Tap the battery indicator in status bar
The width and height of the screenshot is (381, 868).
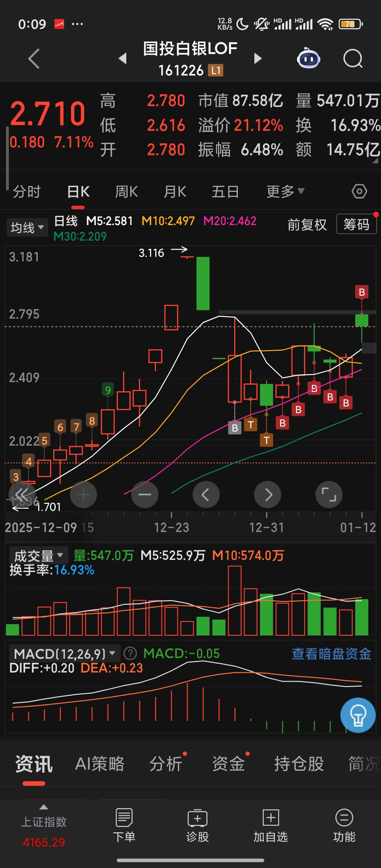tap(350, 24)
